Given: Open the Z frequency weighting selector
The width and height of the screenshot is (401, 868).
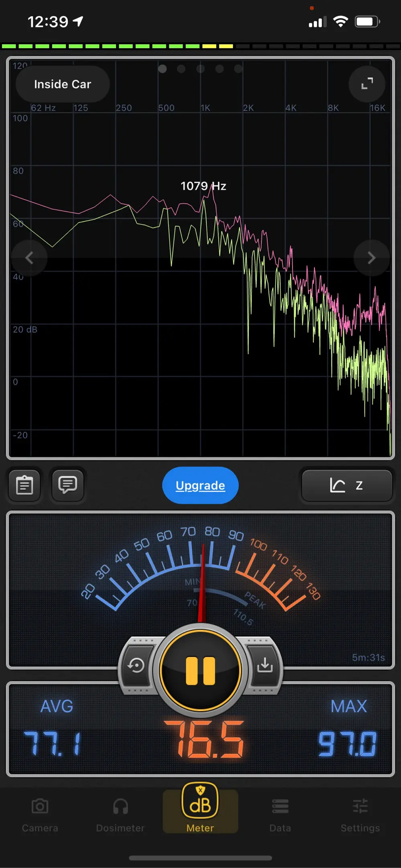Looking at the screenshot, I should 347,485.
